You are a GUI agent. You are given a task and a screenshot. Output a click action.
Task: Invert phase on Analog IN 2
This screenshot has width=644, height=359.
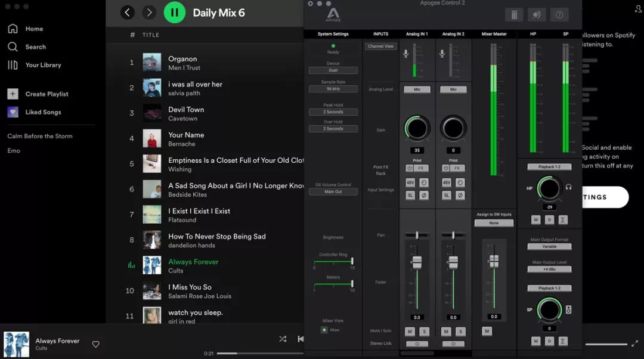[x=460, y=196]
